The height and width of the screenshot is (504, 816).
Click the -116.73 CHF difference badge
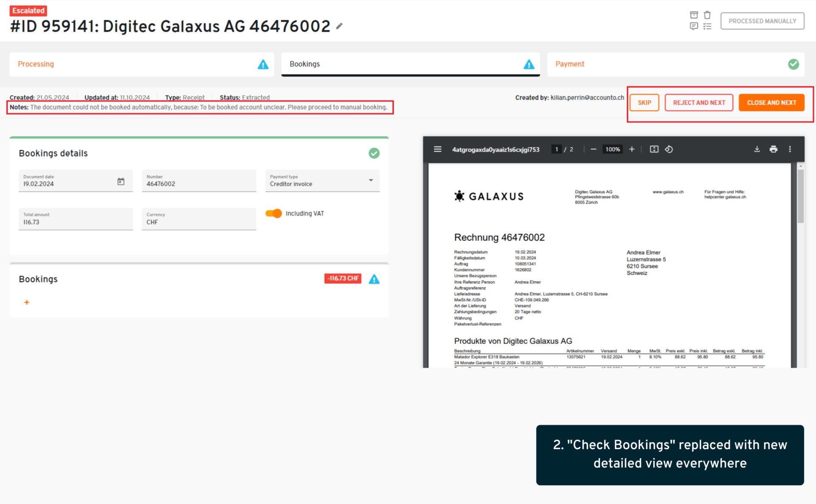(x=343, y=279)
